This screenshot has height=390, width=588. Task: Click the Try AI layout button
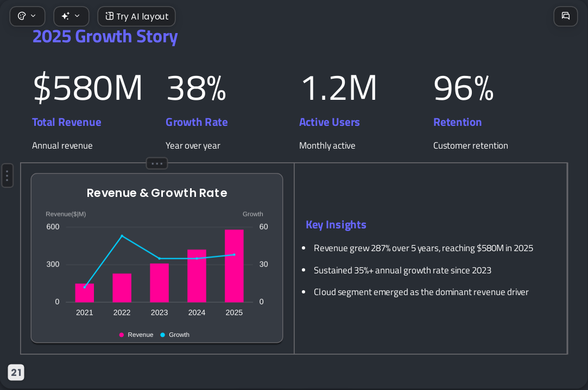point(136,16)
